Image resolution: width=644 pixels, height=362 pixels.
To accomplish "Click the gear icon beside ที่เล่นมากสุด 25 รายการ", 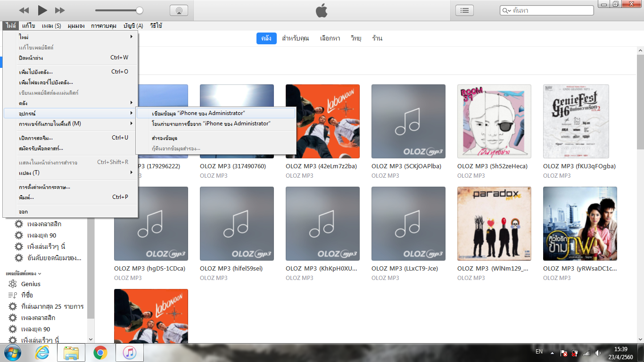I will 13,306.
